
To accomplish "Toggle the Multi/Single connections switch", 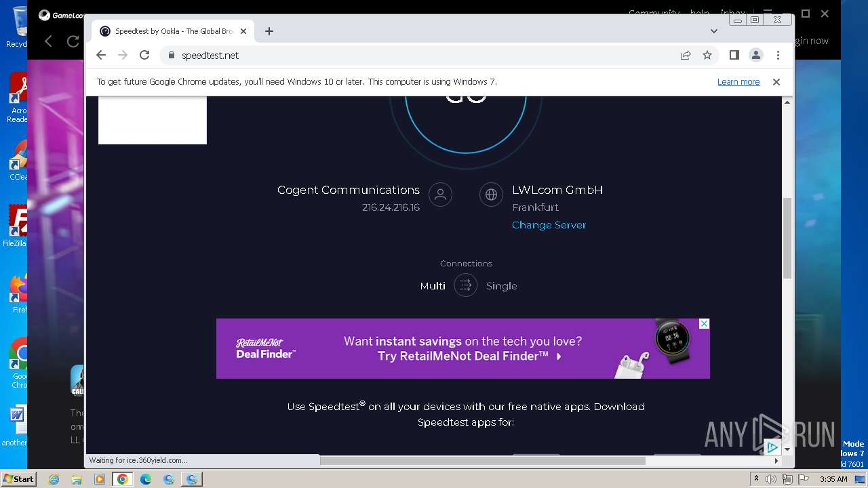I will point(466,286).
